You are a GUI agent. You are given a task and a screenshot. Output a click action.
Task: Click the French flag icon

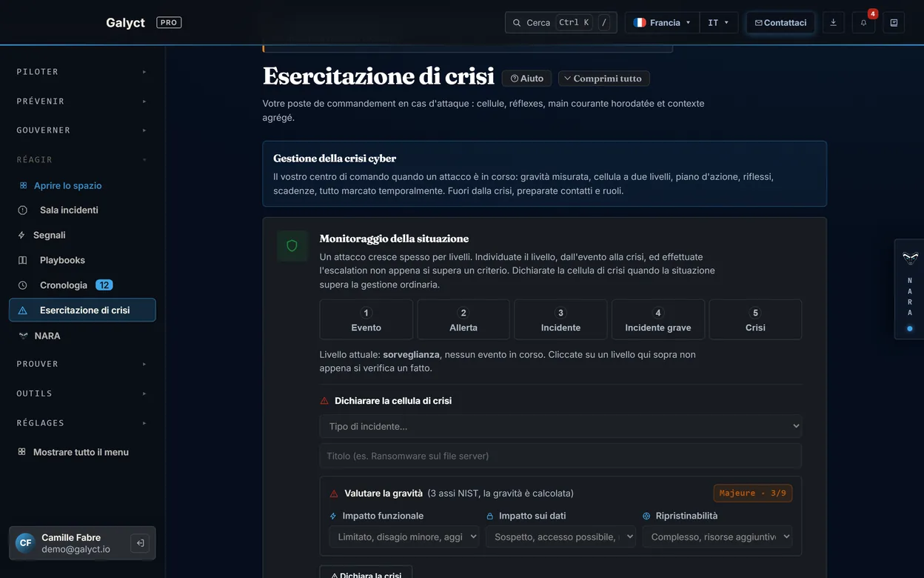640,23
